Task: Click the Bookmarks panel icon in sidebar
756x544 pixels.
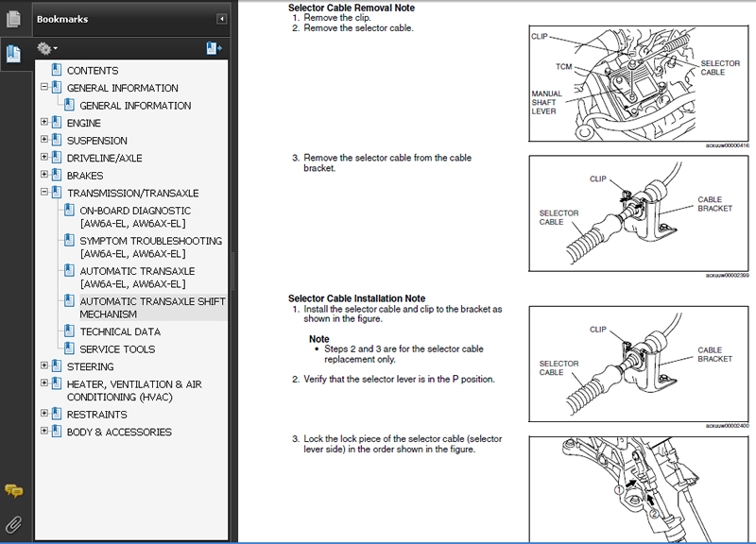Action: (x=13, y=54)
